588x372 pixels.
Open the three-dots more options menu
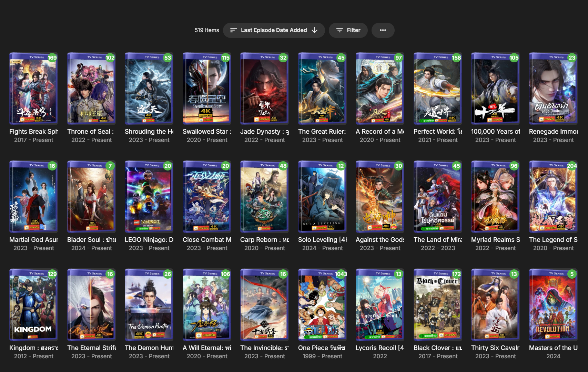[383, 30]
